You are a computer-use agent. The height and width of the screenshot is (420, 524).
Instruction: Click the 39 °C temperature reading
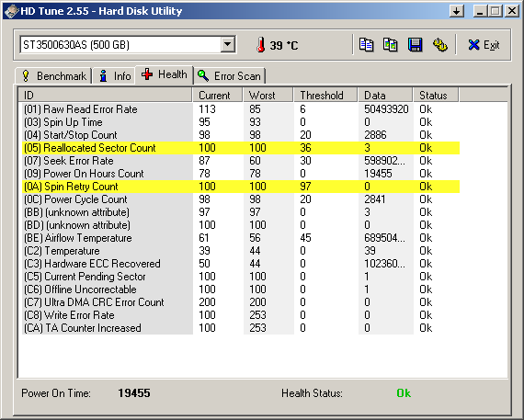click(284, 45)
